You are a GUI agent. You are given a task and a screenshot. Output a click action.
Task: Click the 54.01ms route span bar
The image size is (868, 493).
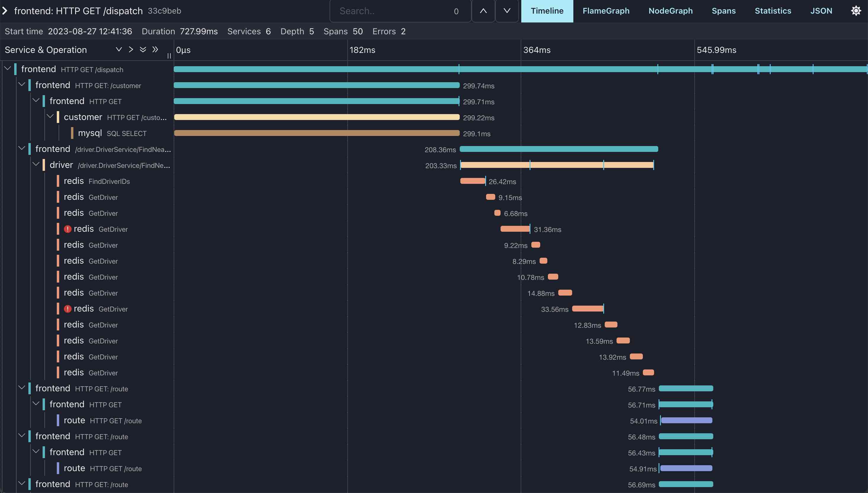pos(687,420)
